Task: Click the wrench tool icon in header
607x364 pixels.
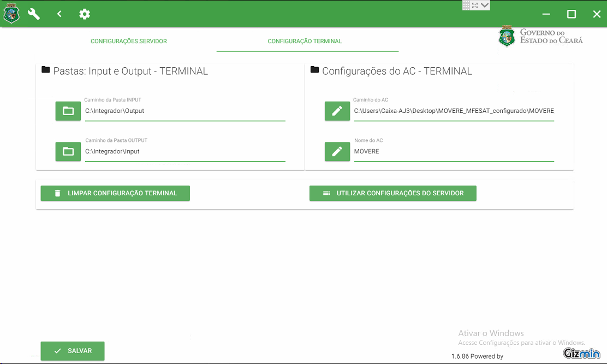Action: [34, 14]
